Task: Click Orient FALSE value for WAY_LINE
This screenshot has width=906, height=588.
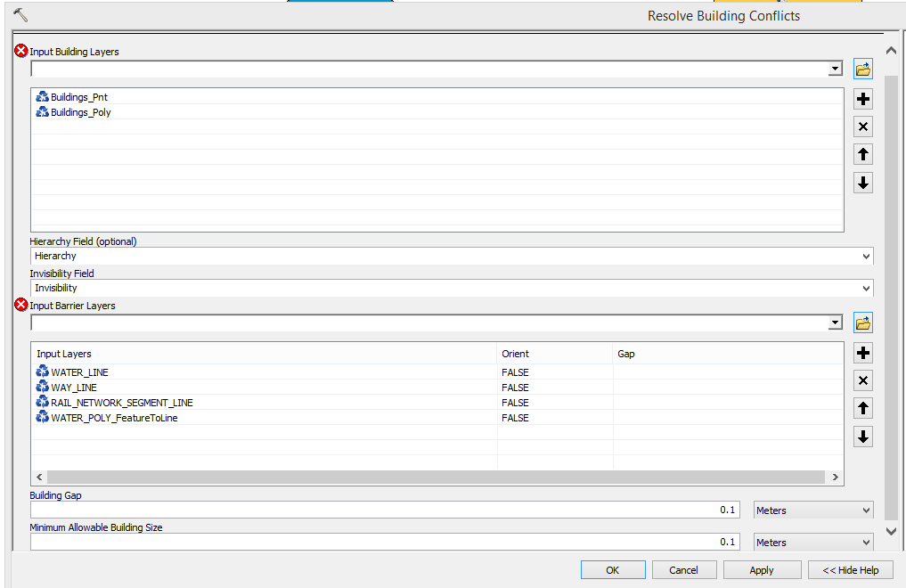Action: coord(515,388)
